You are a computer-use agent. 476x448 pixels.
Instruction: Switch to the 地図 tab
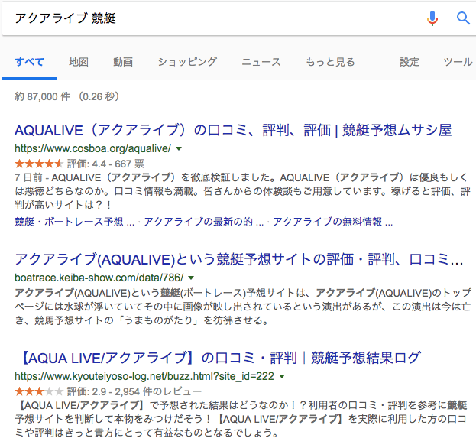click(79, 62)
